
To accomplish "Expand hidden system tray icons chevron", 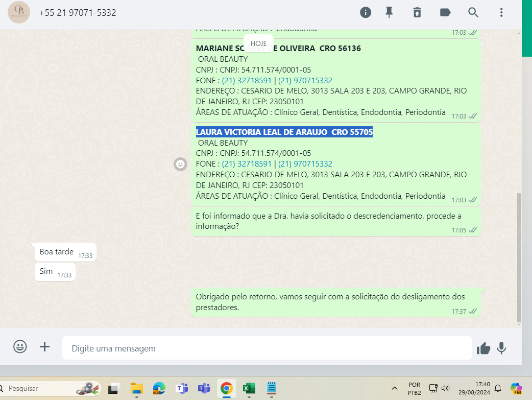I will 395,388.
